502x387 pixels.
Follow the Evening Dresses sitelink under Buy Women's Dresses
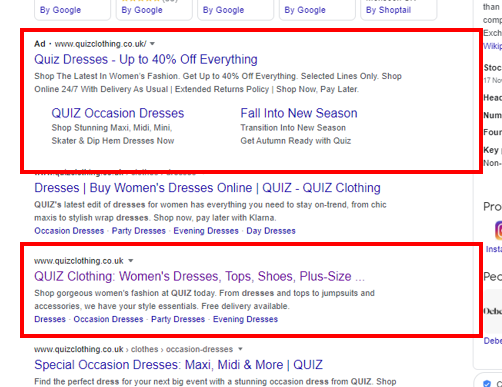click(x=206, y=231)
